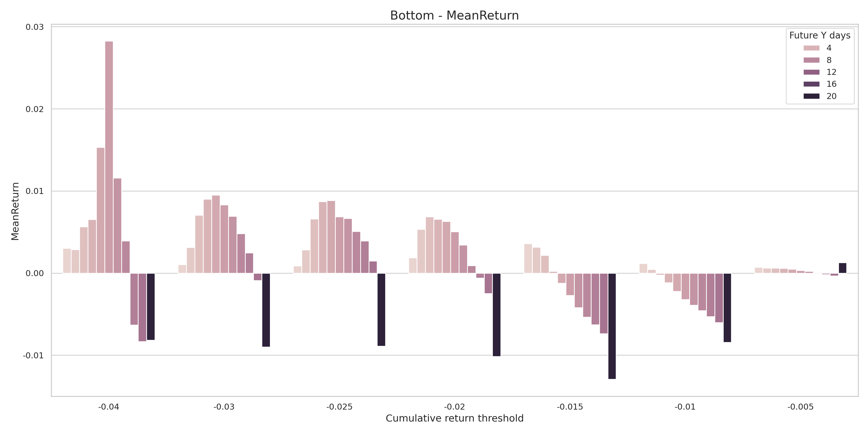Select the 16-day legend color swatch
868x434 pixels.
(x=811, y=84)
